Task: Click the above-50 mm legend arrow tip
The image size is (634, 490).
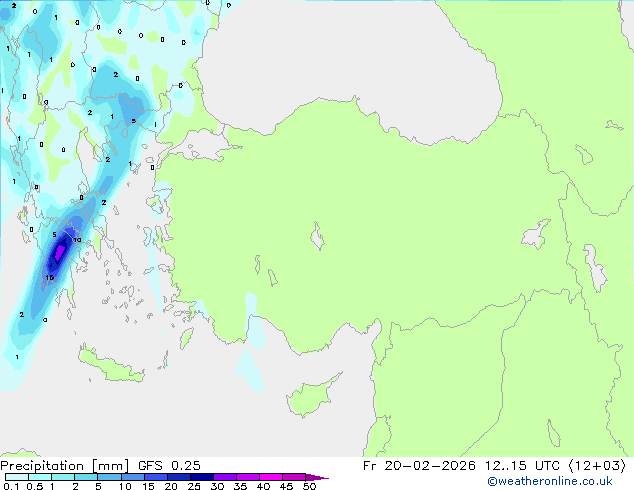Action: (317, 477)
